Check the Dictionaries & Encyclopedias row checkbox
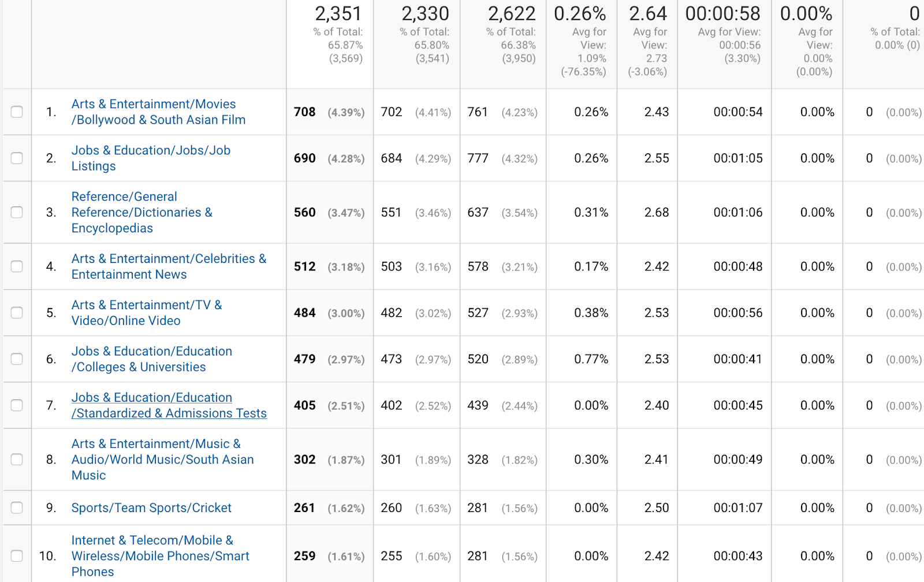The image size is (924, 582). point(17,212)
